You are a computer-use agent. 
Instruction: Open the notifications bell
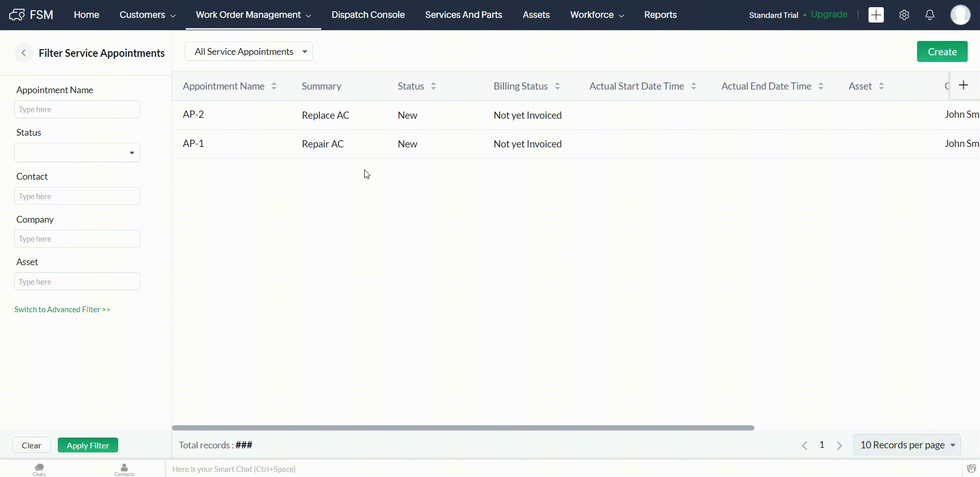(929, 15)
